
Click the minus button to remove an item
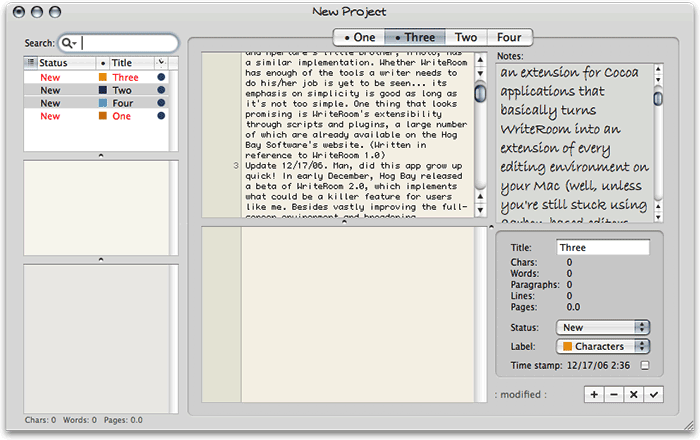(614, 394)
